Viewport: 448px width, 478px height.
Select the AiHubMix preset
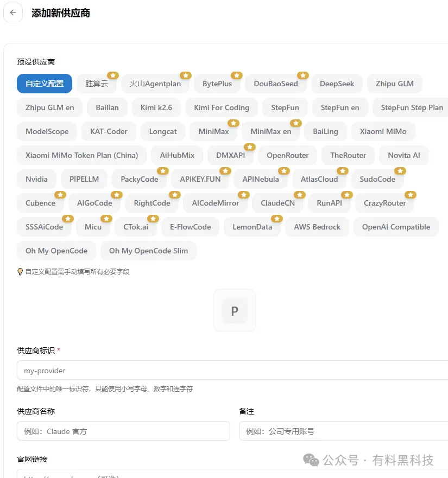coord(178,155)
